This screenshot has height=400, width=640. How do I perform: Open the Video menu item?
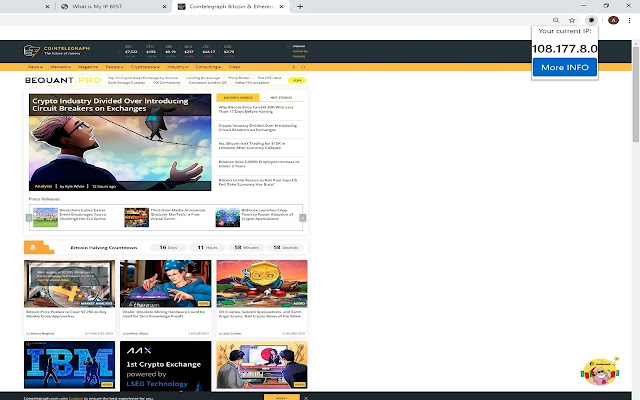tap(234, 67)
